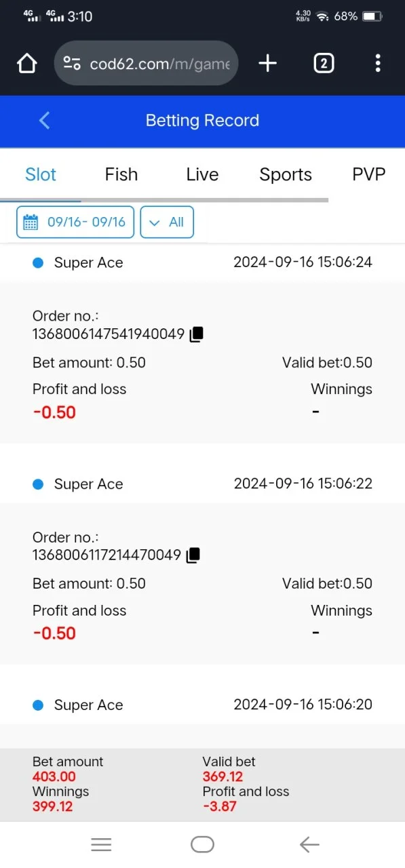Open the browser three-dot menu

(378, 64)
